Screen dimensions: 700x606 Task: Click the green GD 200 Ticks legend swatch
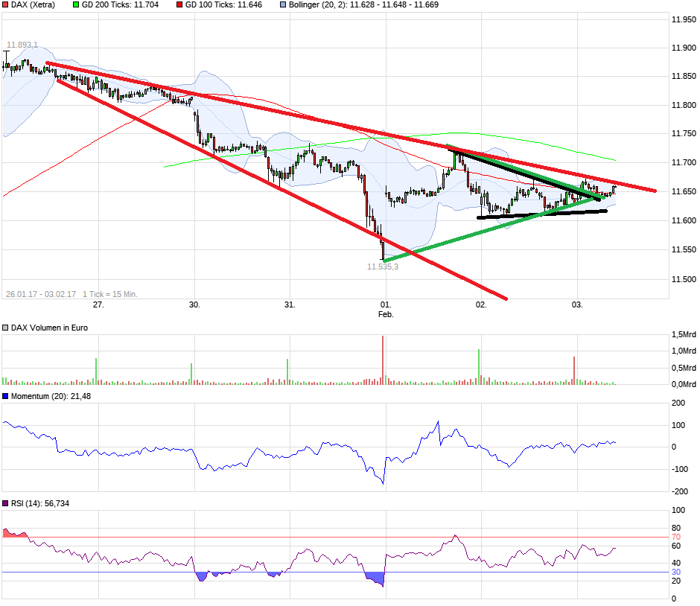76,5
